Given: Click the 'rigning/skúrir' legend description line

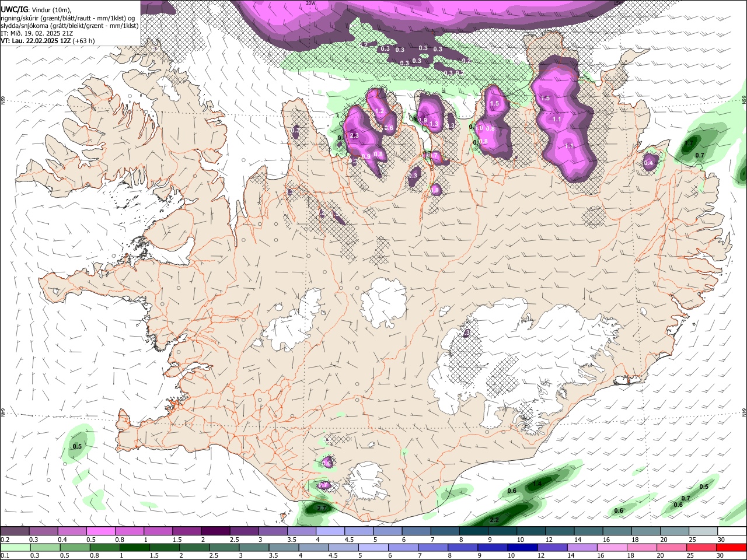Looking at the screenshot, I should tap(69, 17).
